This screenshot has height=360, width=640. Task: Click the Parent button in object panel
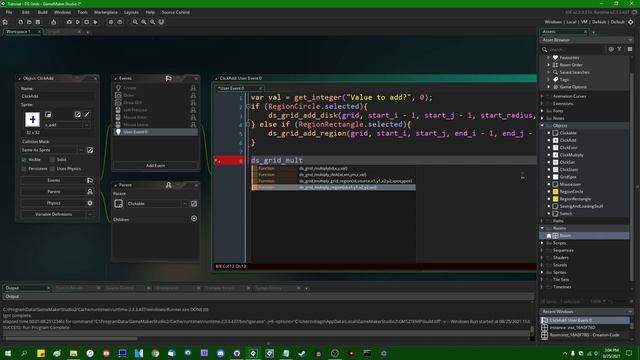(53, 191)
